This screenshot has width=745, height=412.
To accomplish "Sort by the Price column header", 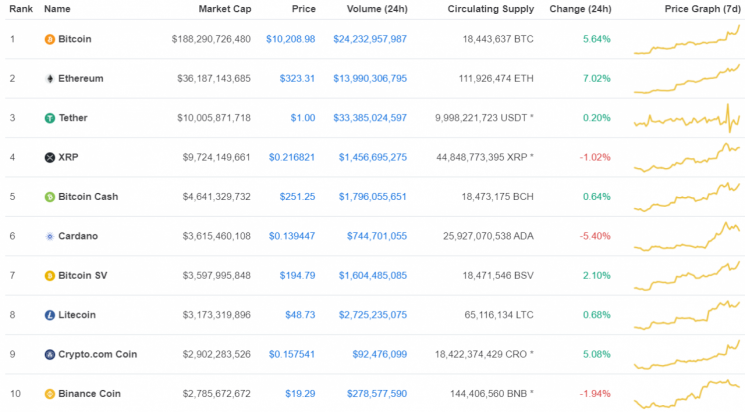I will tap(304, 9).
